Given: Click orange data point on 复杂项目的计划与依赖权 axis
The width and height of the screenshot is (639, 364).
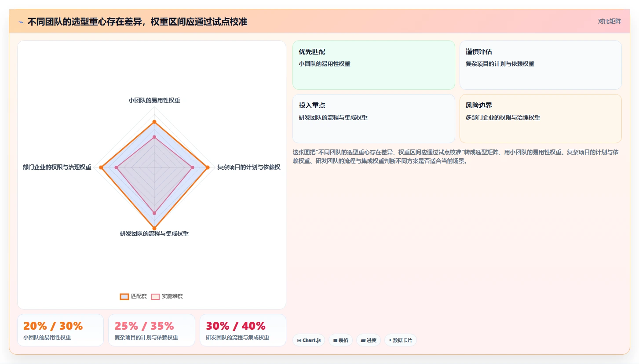Looking at the screenshot, I should click(x=208, y=167).
